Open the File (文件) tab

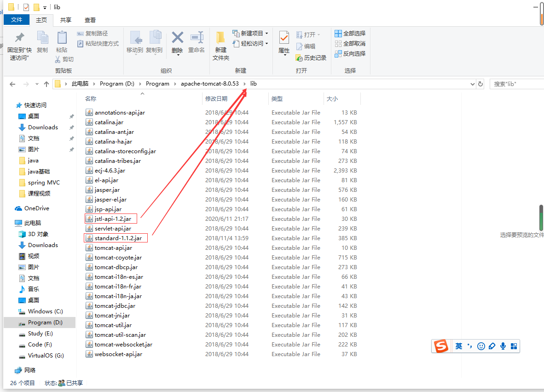click(x=16, y=20)
